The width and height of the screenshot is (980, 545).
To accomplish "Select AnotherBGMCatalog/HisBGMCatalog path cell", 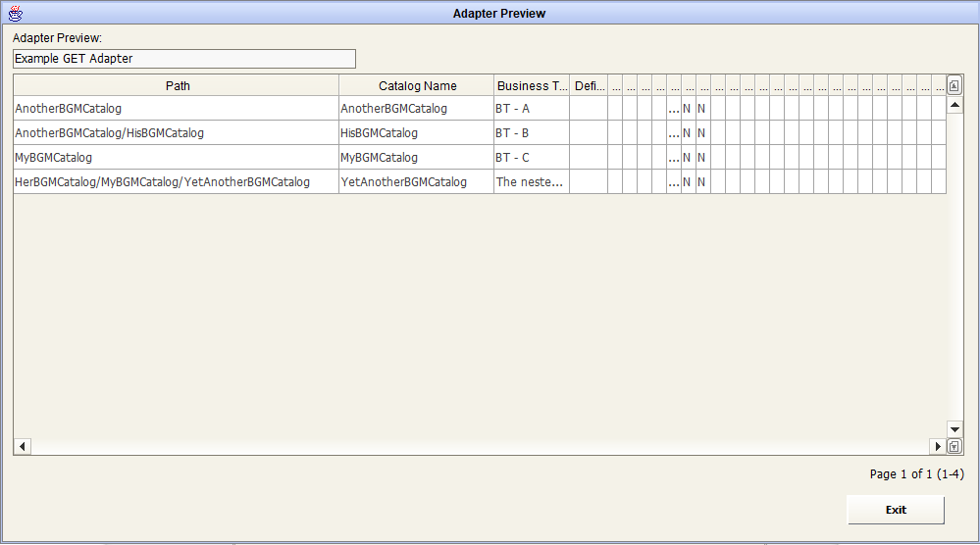I will pos(177,133).
